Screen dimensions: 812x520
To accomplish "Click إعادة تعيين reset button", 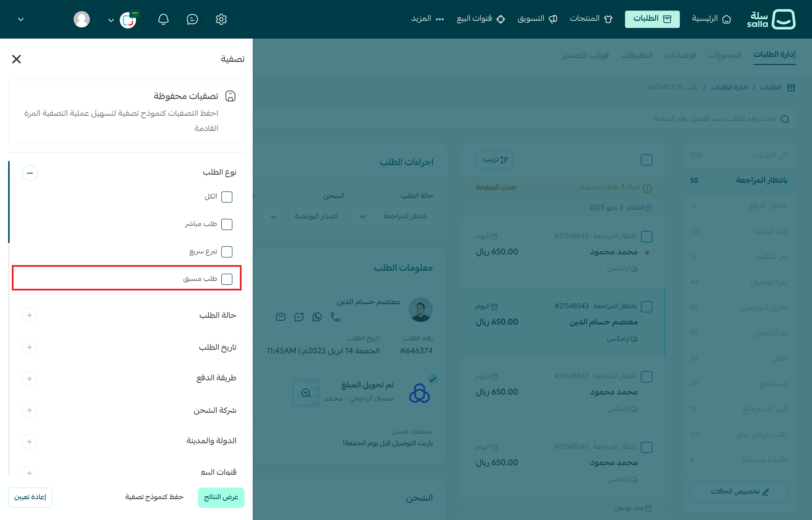I will (x=30, y=497).
